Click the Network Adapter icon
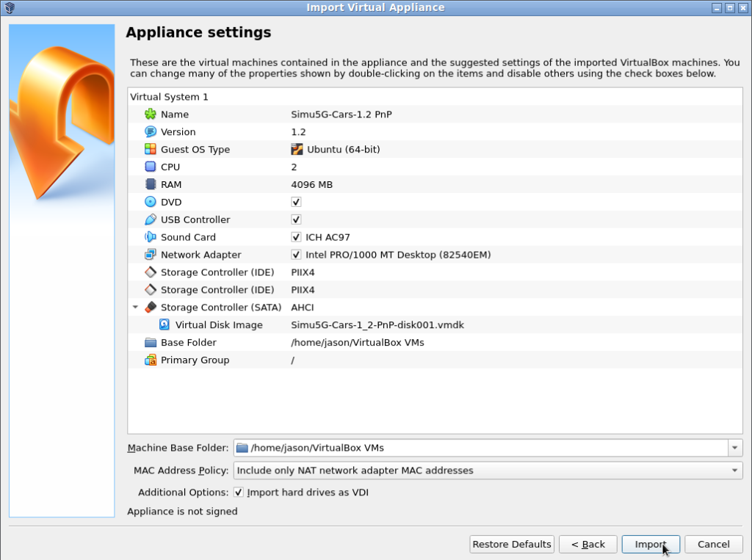The width and height of the screenshot is (752, 560). click(151, 255)
